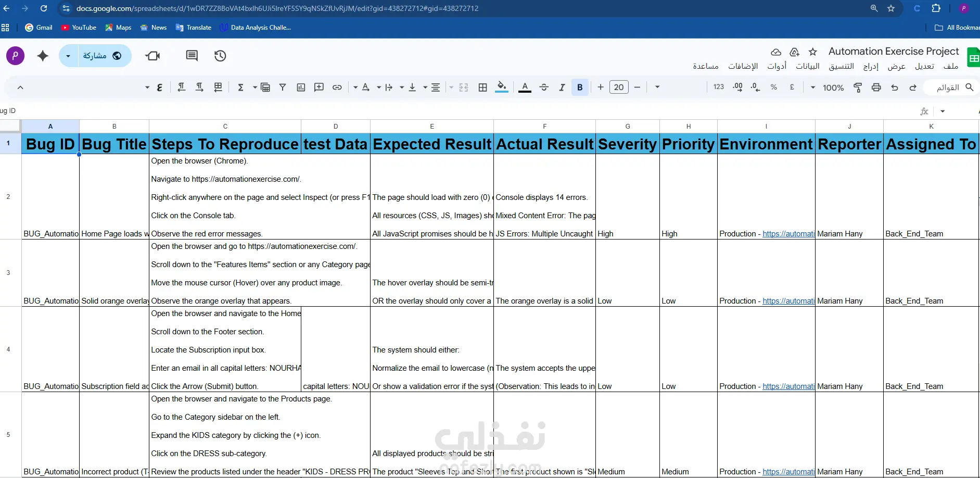Screen dimensions: 980x478
Task: Toggle Bold formatting
Action: (580, 87)
